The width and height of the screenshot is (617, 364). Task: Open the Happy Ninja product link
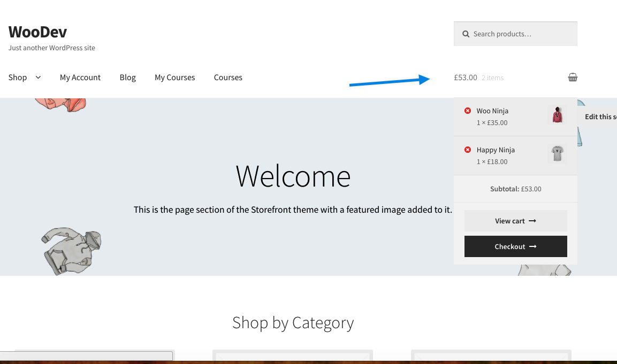pyautogui.click(x=496, y=150)
